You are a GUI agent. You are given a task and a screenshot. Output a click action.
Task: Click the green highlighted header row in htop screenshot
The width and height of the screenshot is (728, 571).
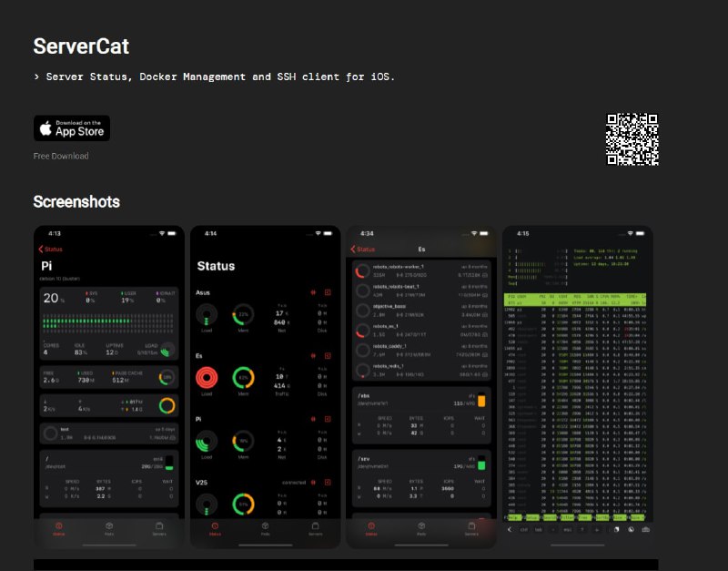(575, 300)
